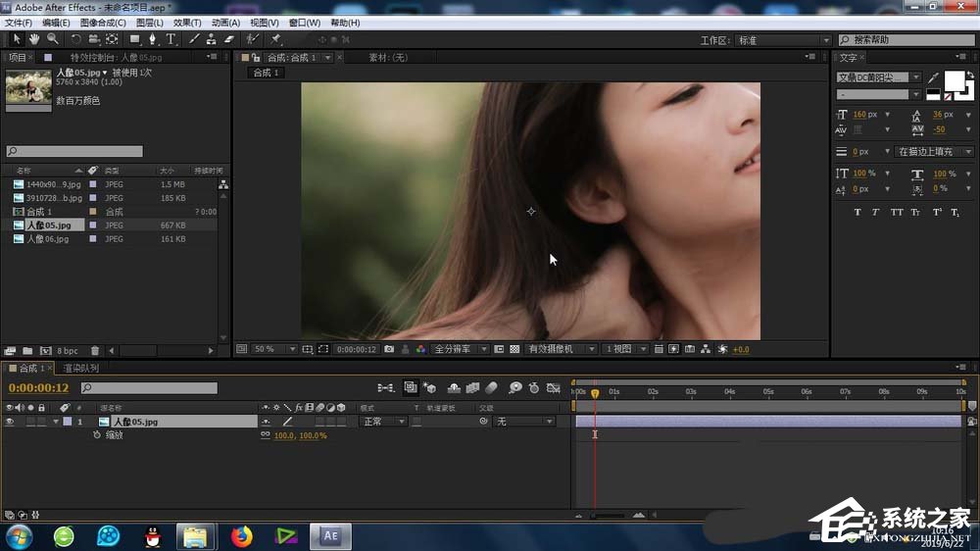
Task: Click the Puppet Pin tool
Action: [276, 39]
